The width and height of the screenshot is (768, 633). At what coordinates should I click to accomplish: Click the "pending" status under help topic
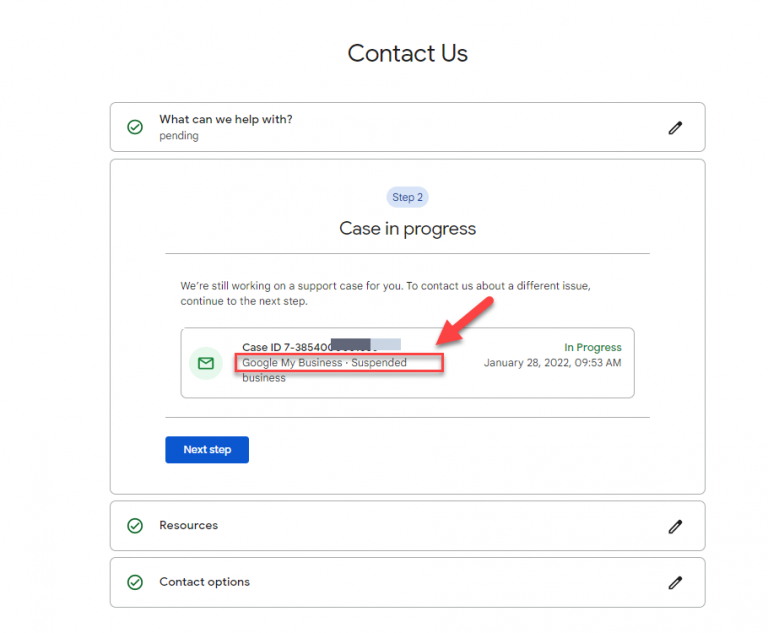[179, 136]
